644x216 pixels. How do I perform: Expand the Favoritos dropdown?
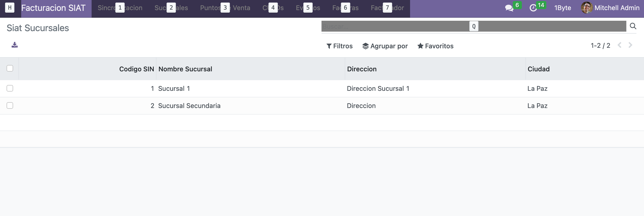pyautogui.click(x=435, y=46)
